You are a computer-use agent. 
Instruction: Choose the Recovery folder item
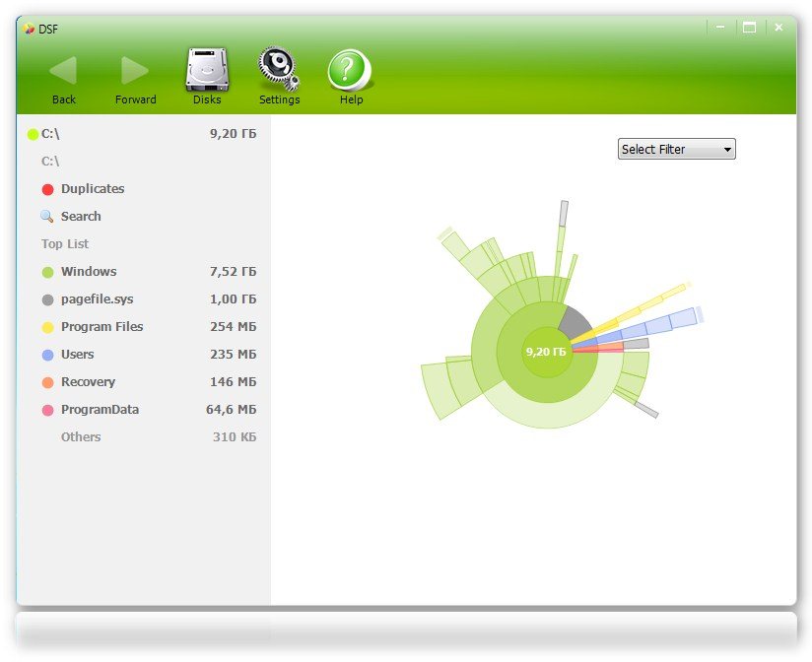coord(88,382)
